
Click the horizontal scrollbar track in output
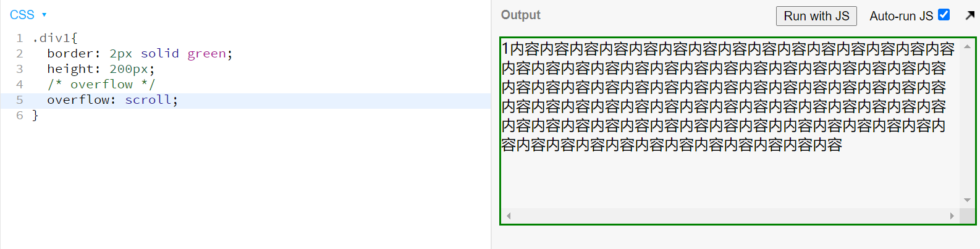730,216
